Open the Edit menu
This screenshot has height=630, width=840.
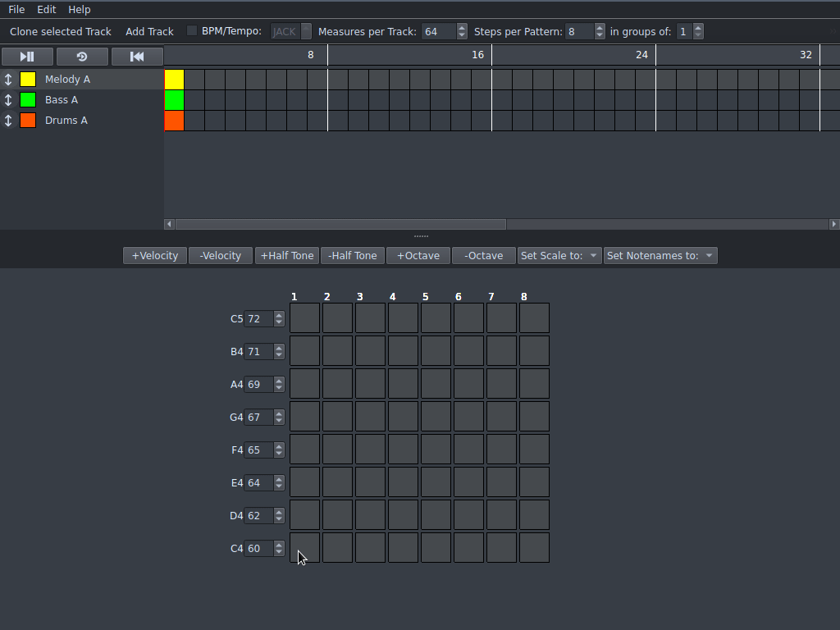click(x=47, y=9)
